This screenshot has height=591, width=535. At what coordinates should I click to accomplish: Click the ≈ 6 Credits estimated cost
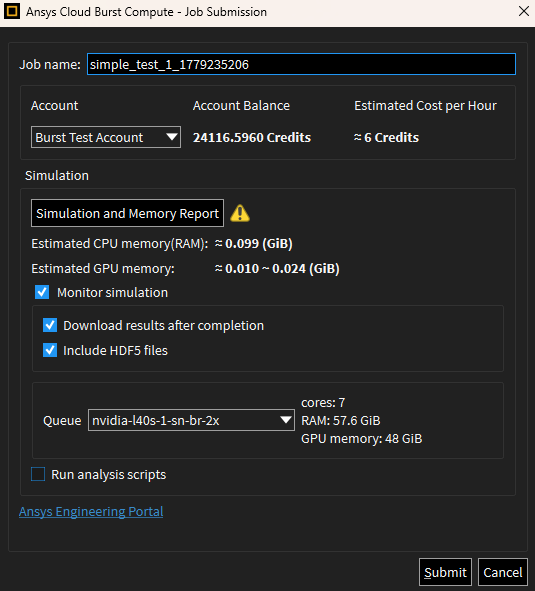[386, 138]
